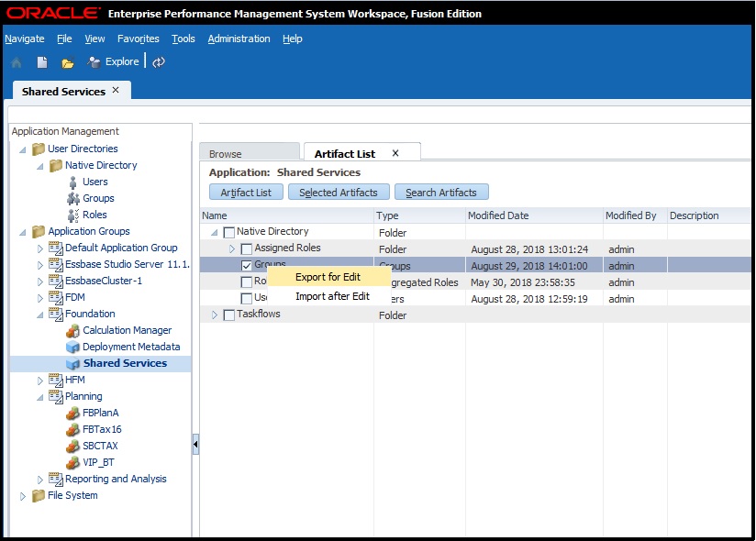Open Explore from the toolbar

pyautogui.click(x=113, y=62)
